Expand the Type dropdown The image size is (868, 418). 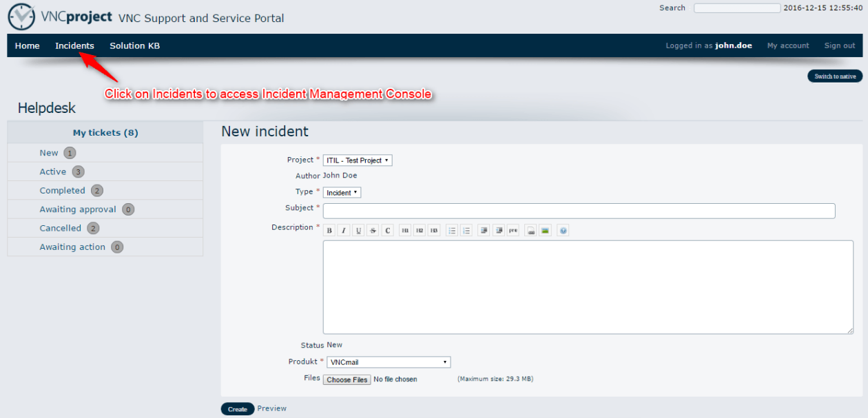(342, 193)
